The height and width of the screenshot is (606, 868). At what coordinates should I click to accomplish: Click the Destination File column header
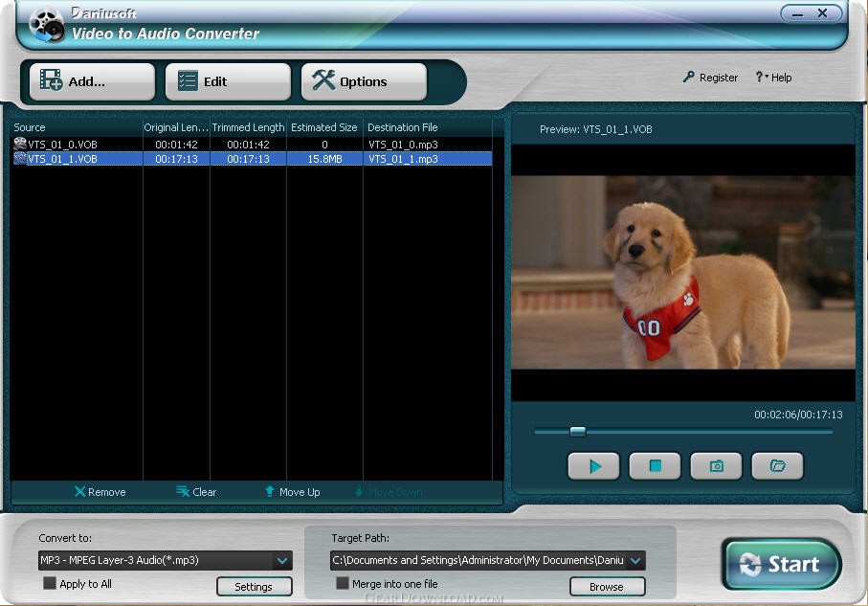point(428,127)
